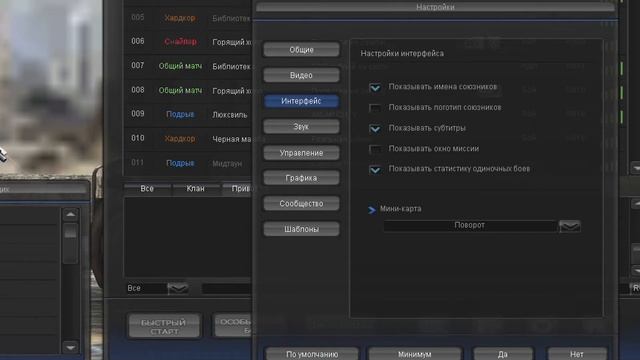640x360 pixels.
Task: Click the По умолчанию button
Action: point(312,354)
